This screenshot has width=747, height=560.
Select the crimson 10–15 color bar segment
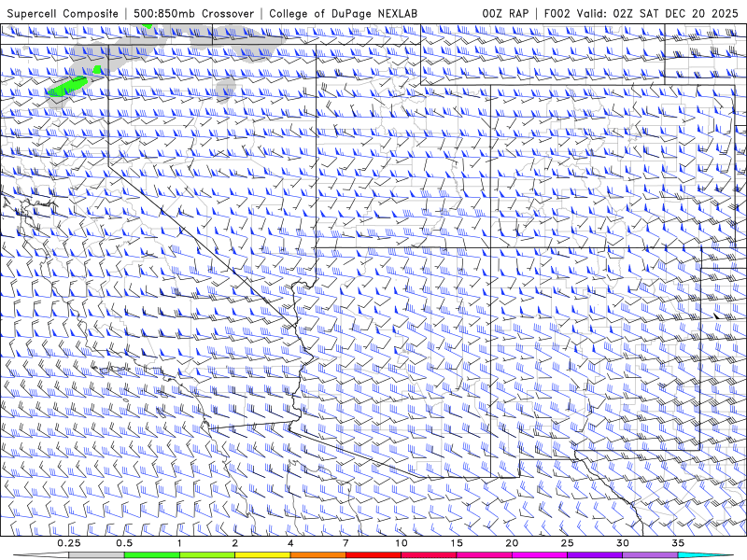click(x=429, y=555)
